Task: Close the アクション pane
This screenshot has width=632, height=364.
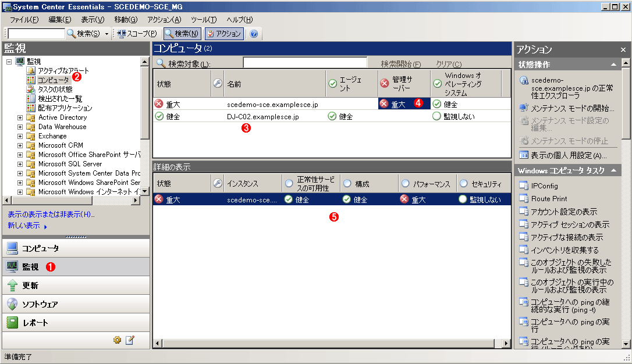Action: 623,50
